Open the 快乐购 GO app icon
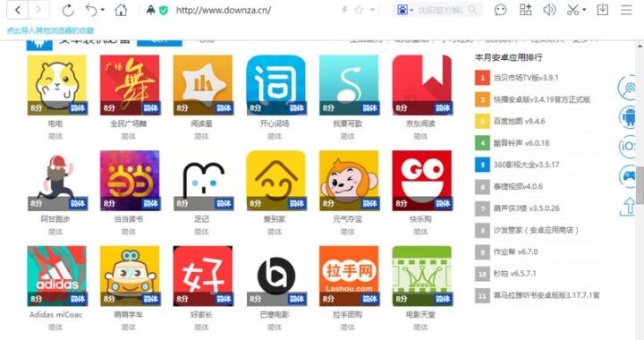644x340 pixels. (422, 181)
